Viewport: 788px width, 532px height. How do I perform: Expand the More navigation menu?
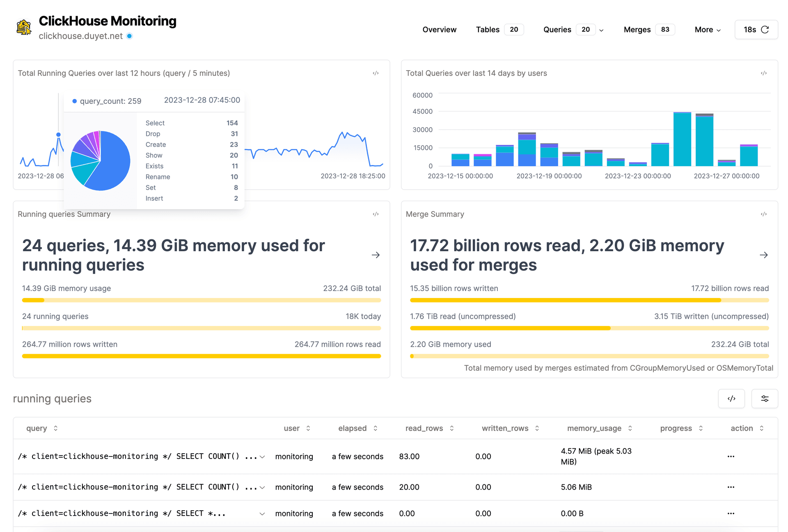707,30
